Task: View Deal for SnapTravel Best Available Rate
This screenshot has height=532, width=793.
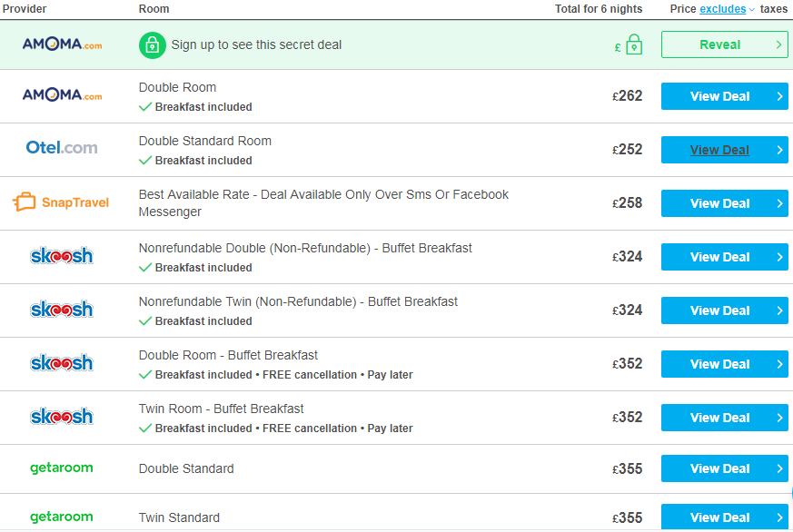Action: [724, 203]
